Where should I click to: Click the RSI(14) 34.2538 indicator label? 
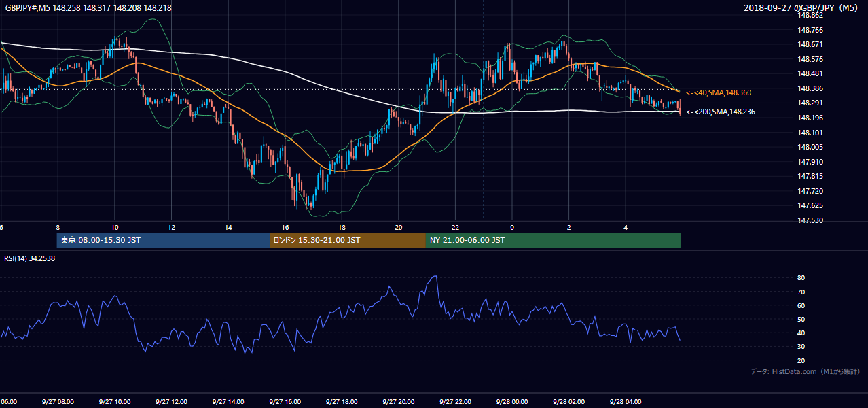tap(30, 258)
